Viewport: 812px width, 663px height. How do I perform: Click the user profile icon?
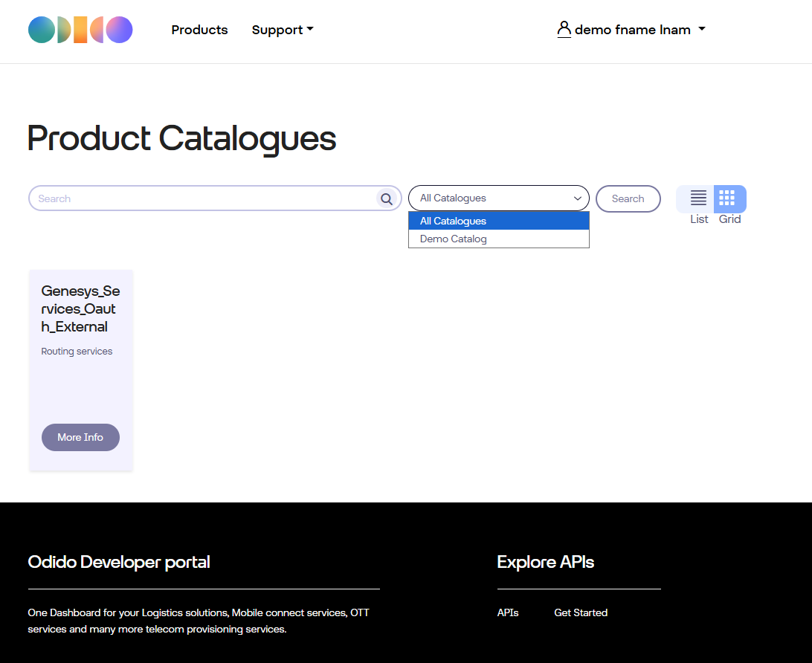pos(564,30)
